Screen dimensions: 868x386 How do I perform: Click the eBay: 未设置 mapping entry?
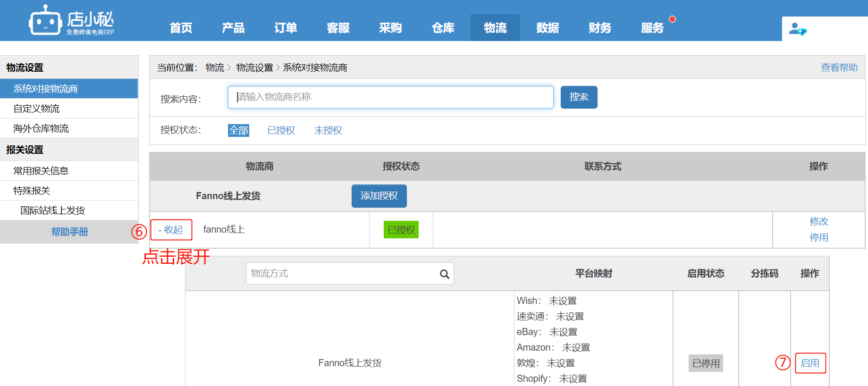[547, 332]
